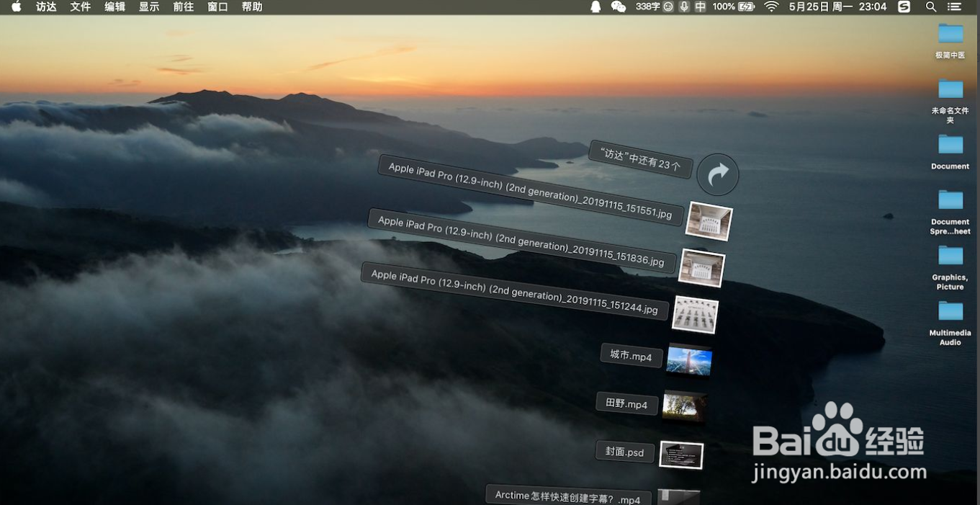The image size is (980, 505).
Task: Click the 338字 word count indicator
Action: [648, 6]
